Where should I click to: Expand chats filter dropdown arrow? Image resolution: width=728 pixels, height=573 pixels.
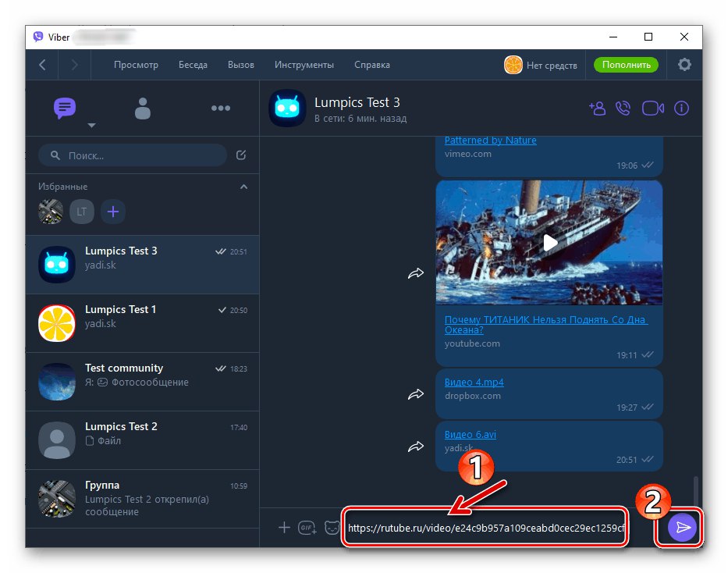pyautogui.click(x=91, y=126)
